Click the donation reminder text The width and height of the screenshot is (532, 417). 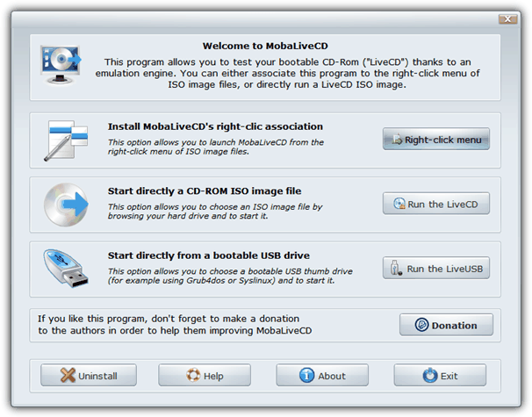(x=175, y=324)
